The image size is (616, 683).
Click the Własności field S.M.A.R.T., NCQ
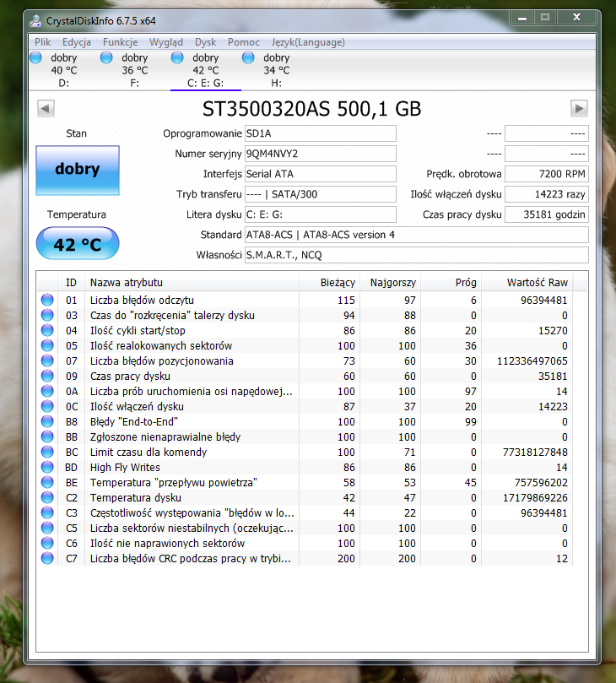pyautogui.click(x=417, y=255)
